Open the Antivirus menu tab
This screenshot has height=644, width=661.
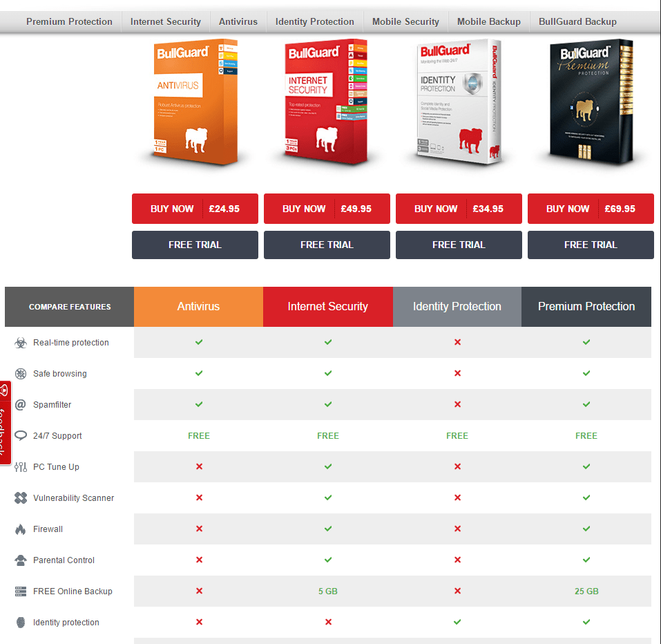coord(238,21)
